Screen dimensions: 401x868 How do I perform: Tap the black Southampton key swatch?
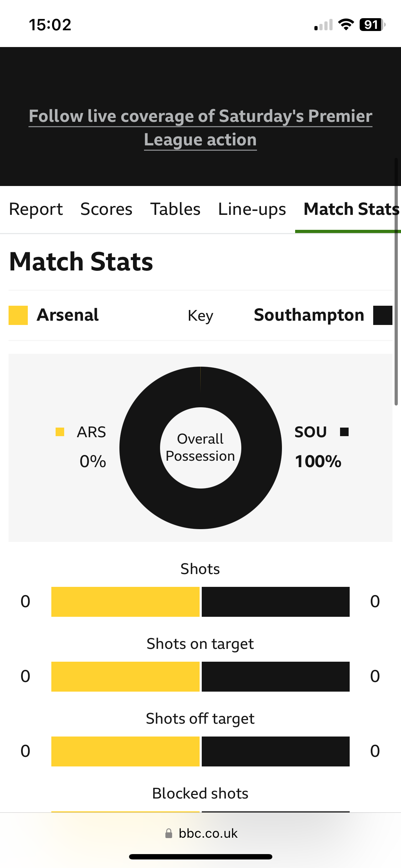click(383, 315)
